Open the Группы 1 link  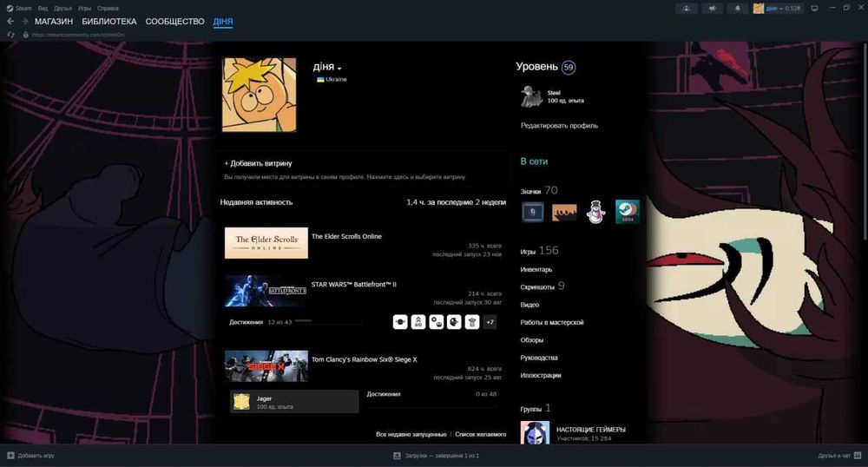pos(536,408)
